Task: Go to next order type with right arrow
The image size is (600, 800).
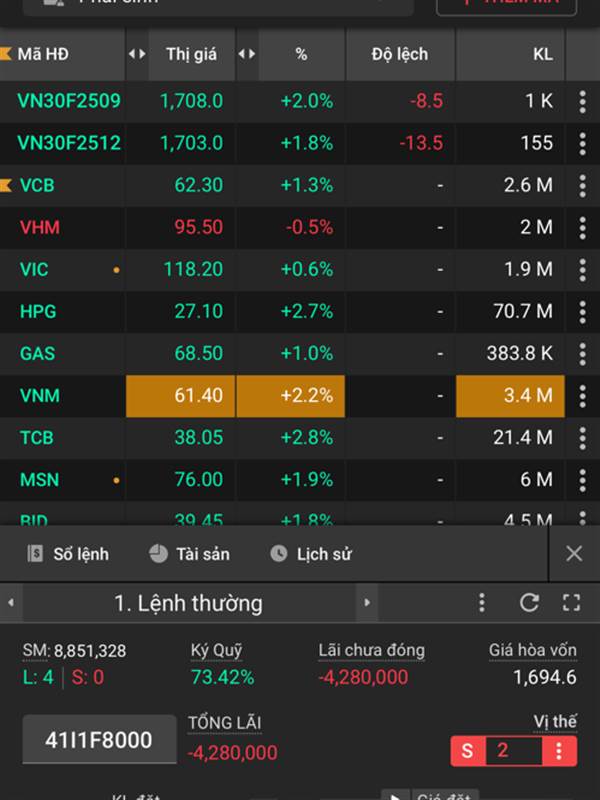Action: [x=367, y=603]
